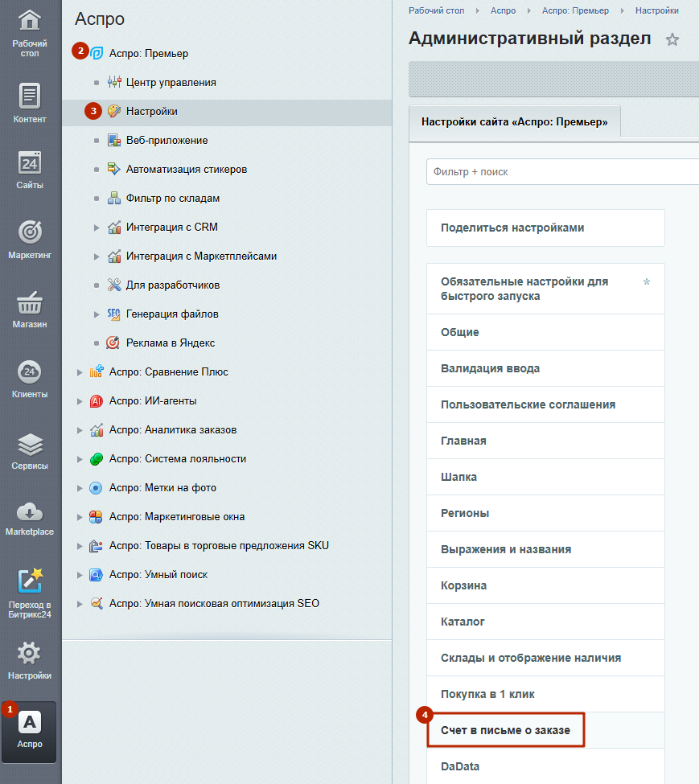Add page to favorites with star icon

click(x=672, y=39)
